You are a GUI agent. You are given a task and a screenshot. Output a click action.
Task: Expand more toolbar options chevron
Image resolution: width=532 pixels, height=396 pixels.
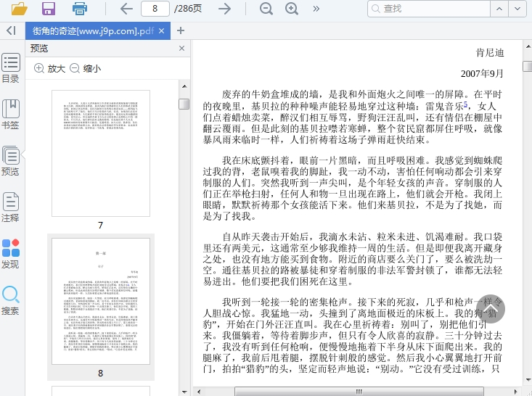(316, 9)
